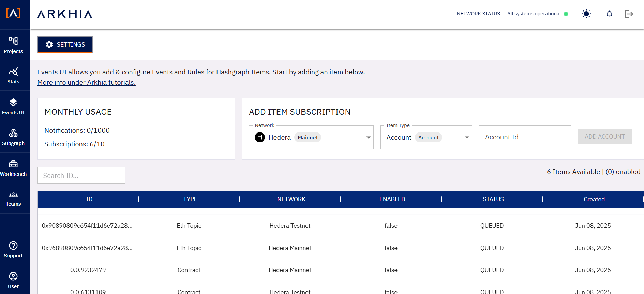This screenshot has width=644, height=294.
Task: Click Hedera Testnet in the first row
Action: pos(290,226)
